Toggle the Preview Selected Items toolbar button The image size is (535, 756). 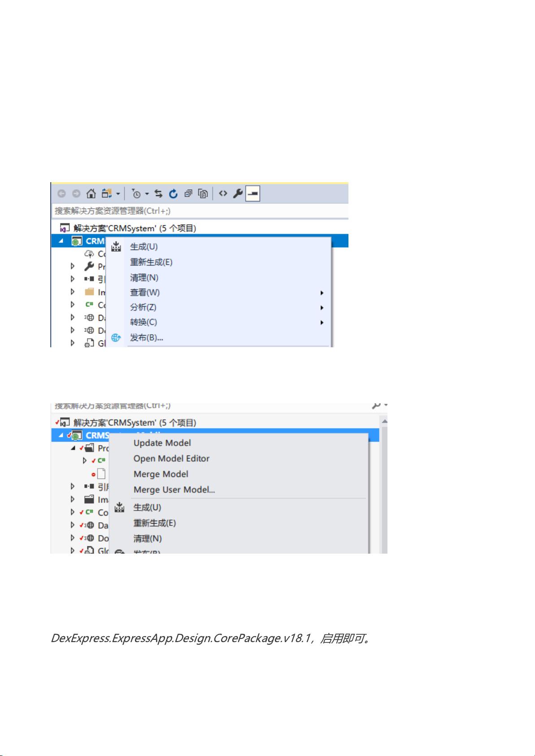click(253, 194)
